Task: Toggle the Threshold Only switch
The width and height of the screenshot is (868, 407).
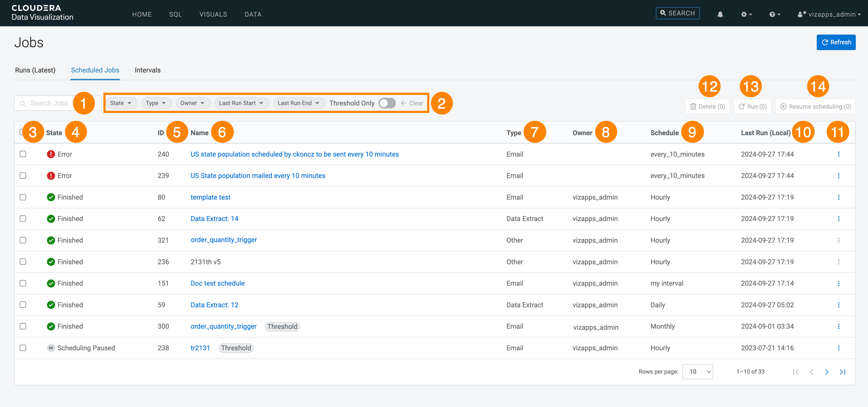Action: tap(387, 103)
